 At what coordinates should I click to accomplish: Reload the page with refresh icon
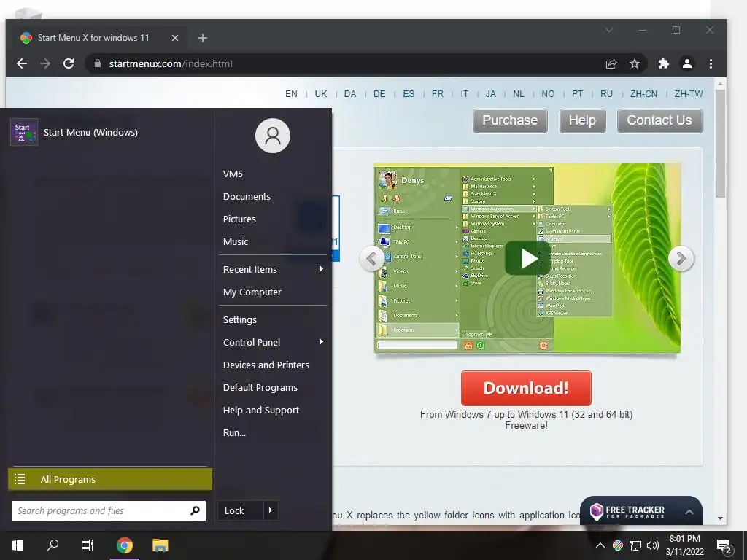(x=69, y=63)
